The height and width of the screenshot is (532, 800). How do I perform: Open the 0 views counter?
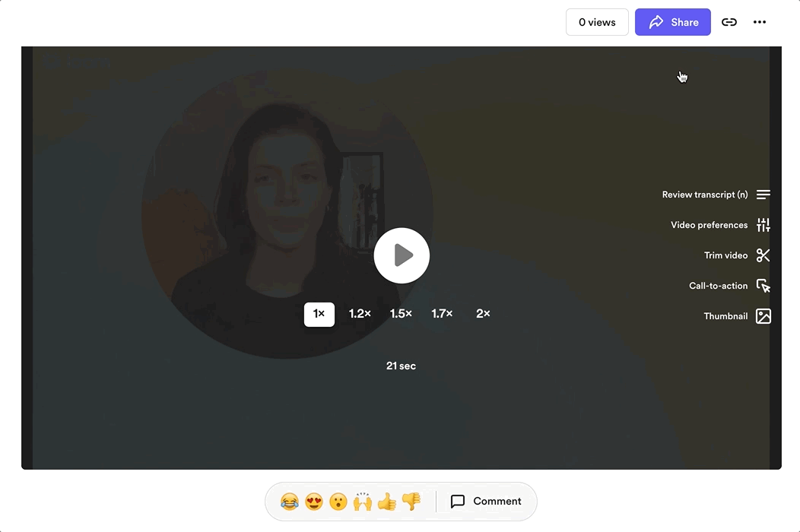pos(596,22)
